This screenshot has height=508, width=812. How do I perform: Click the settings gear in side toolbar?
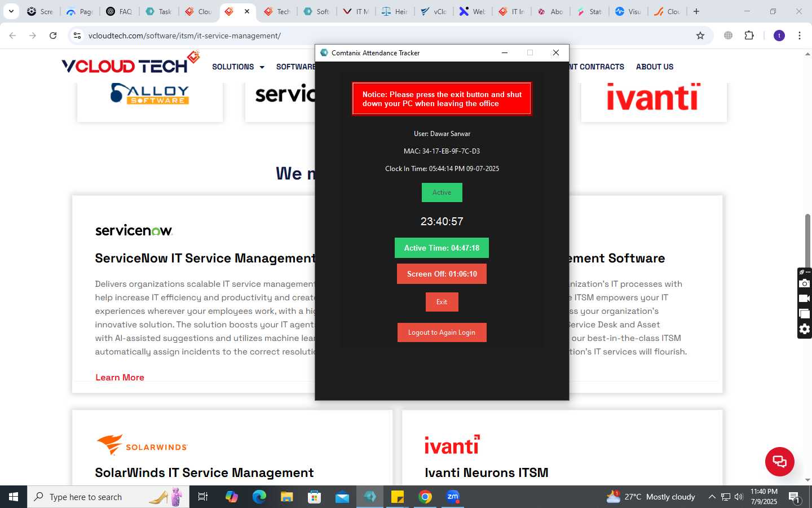point(805,329)
